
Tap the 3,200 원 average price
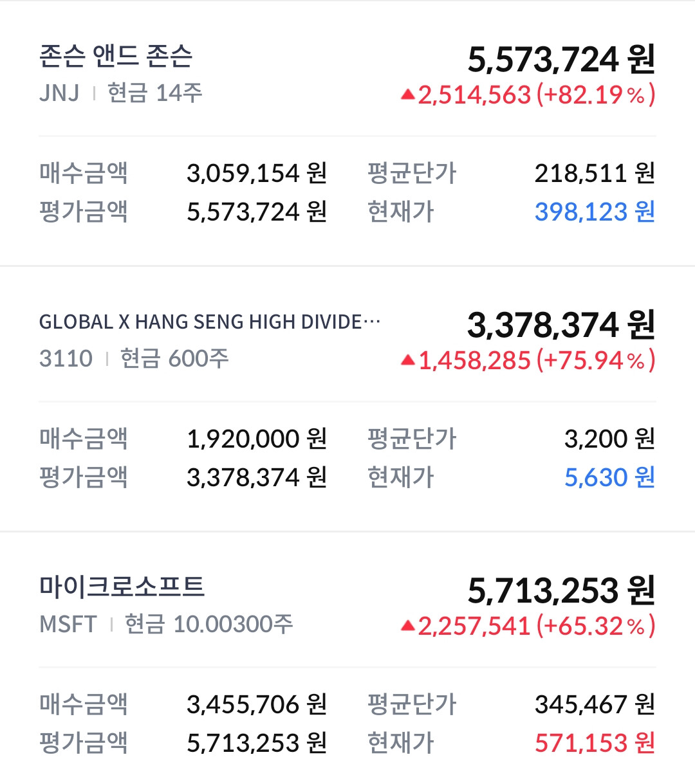(x=609, y=439)
